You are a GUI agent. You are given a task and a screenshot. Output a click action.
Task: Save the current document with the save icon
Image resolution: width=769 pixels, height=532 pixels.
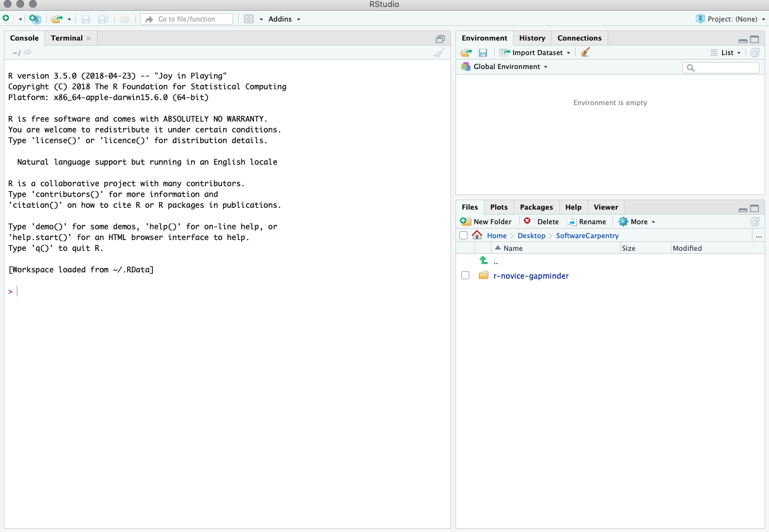click(x=86, y=19)
